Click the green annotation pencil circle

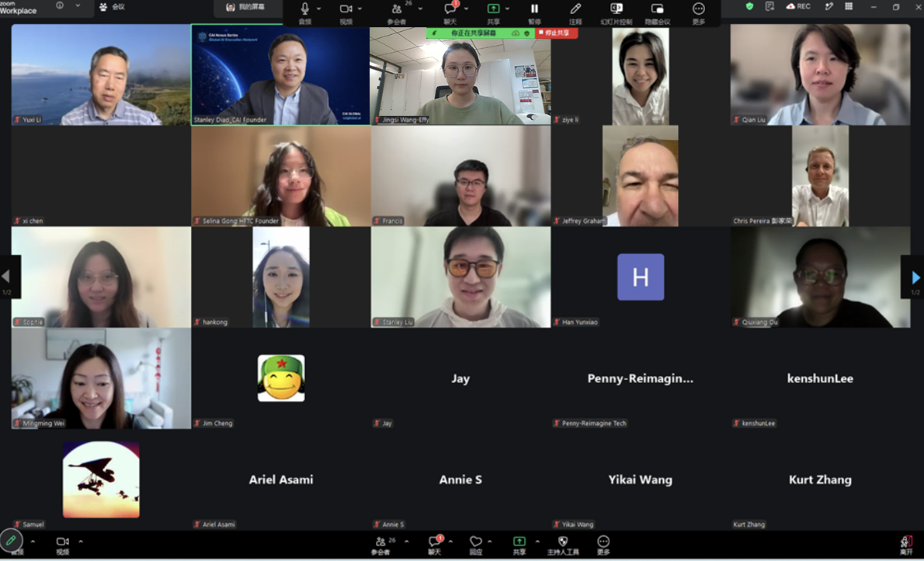pyautogui.click(x=11, y=540)
